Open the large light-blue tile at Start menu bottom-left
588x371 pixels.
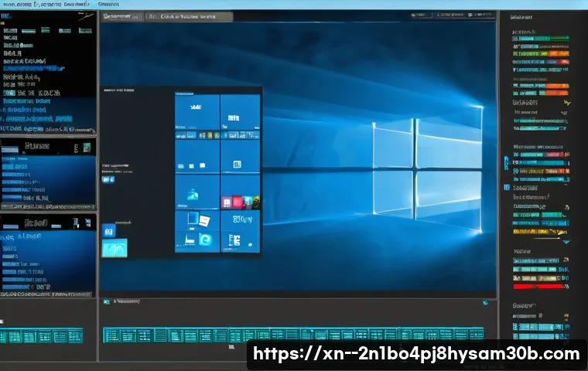pos(115,249)
